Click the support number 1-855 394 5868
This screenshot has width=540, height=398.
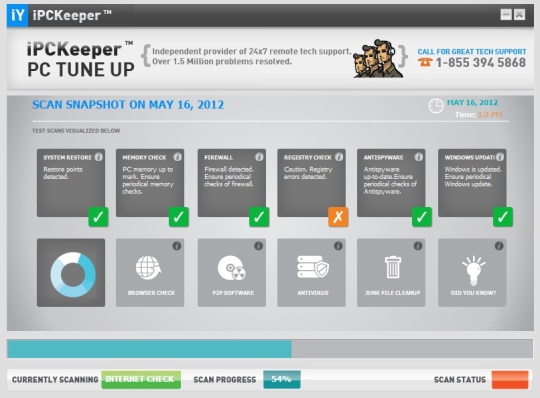pyautogui.click(x=481, y=63)
